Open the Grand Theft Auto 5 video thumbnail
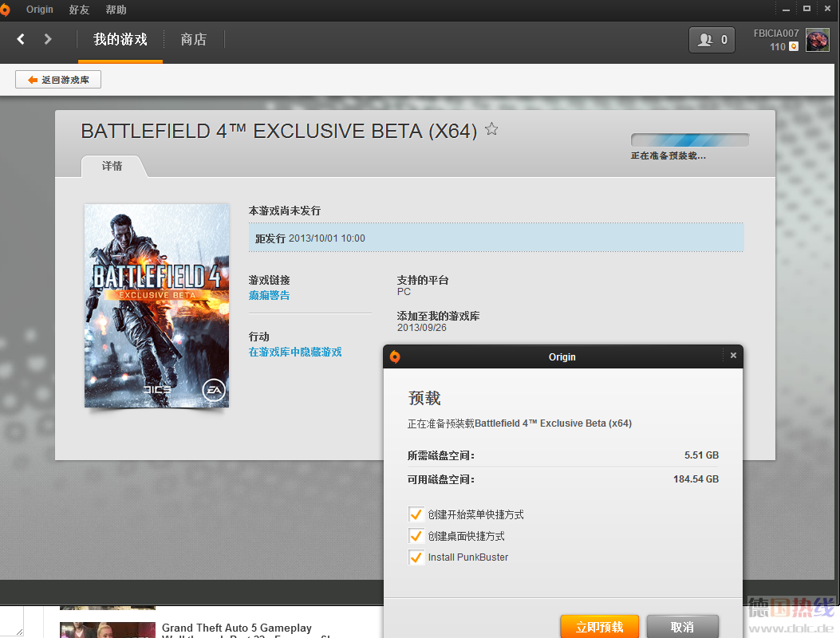The image size is (840, 638). (x=107, y=630)
